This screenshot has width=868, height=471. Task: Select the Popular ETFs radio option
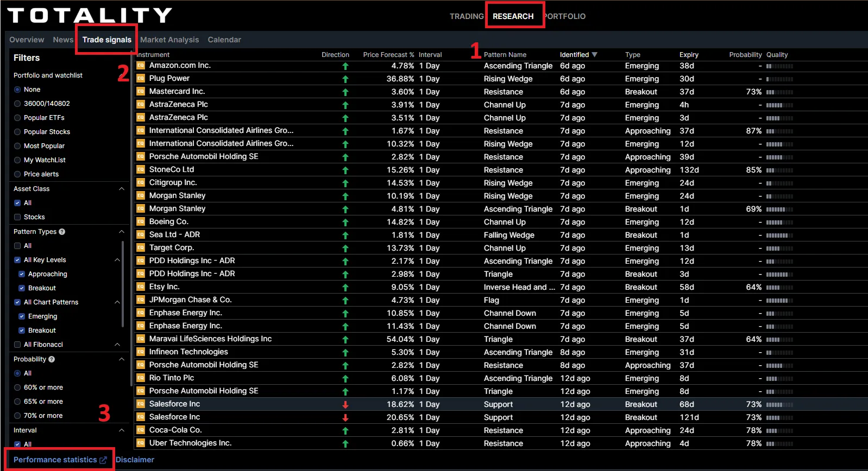17,118
